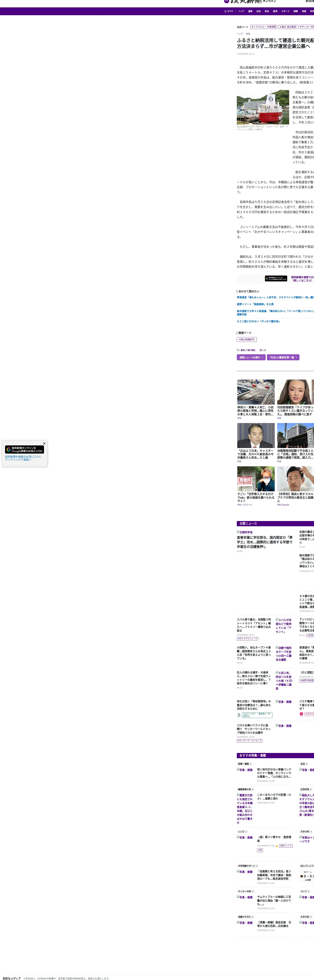Click 読売新聞を検索のお気に入りに popup link
The width and height of the screenshot is (314, 980).
[23, 458]
